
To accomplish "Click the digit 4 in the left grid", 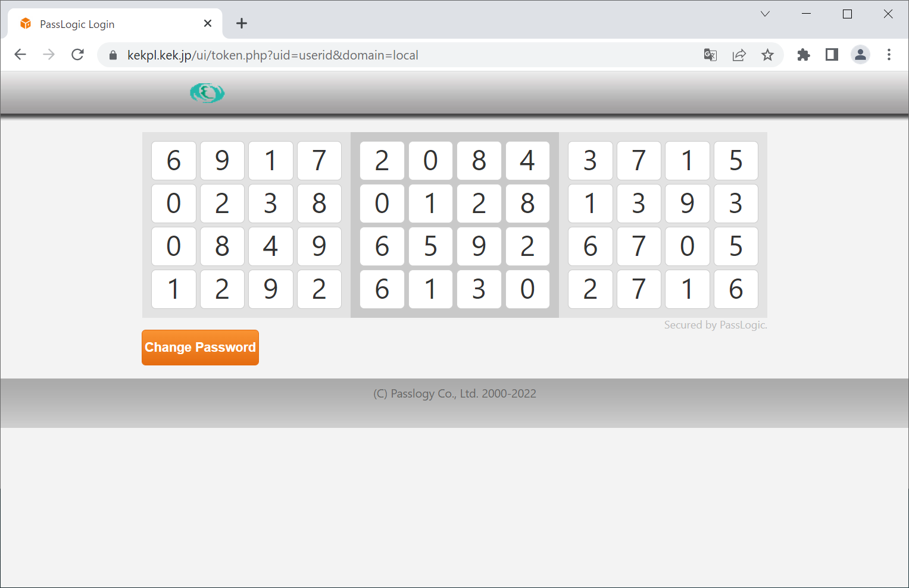I will [x=271, y=246].
